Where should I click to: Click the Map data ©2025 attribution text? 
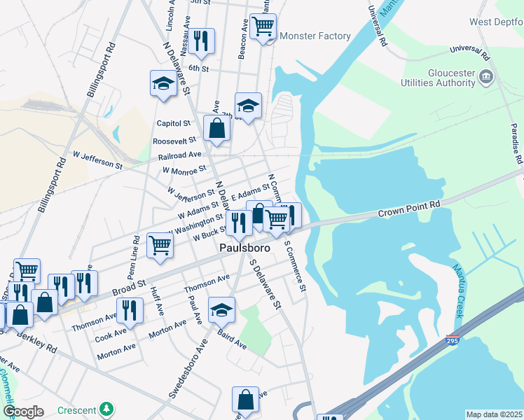[494, 414]
